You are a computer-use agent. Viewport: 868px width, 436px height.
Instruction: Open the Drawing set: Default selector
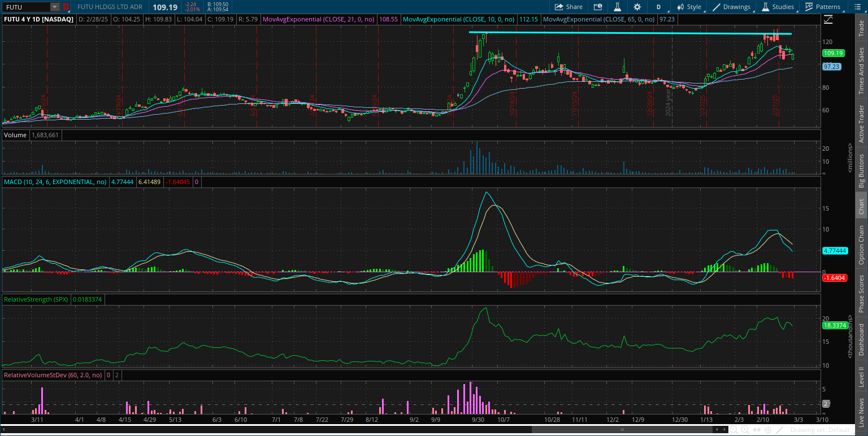point(820,430)
